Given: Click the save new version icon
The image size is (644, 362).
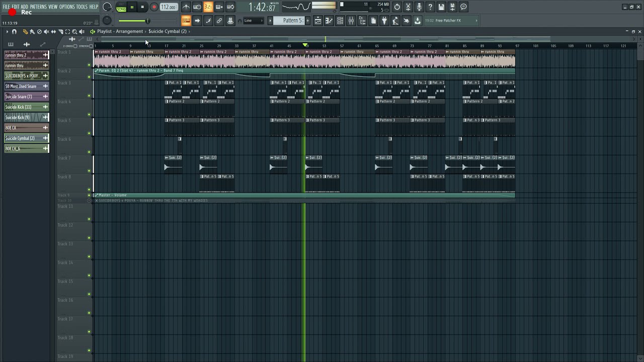Looking at the screenshot, I should pos(452,7).
